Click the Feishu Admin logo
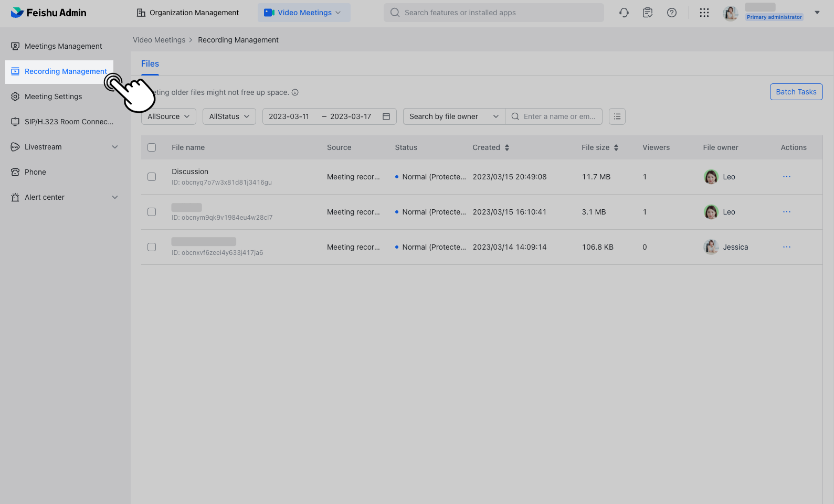Image resolution: width=834 pixels, height=504 pixels. point(48,13)
